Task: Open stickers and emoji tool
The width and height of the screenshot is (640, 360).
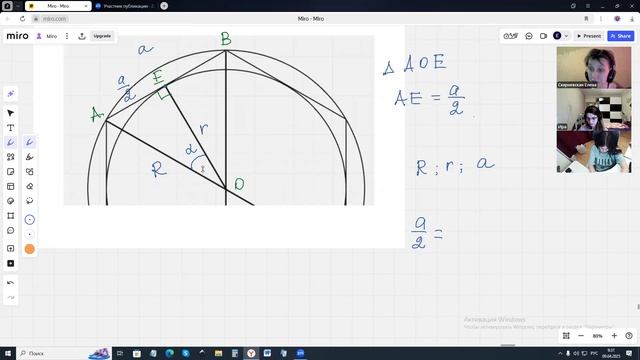Action: tap(11, 201)
